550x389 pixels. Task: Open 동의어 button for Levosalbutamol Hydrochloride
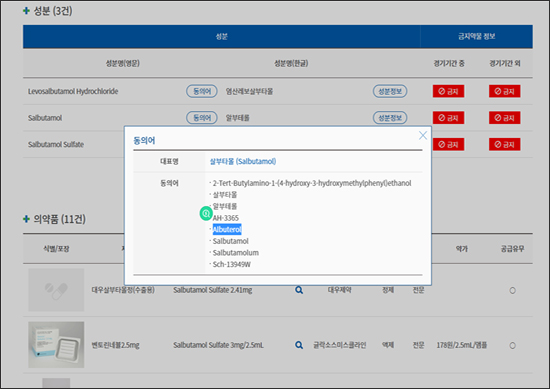click(202, 91)
